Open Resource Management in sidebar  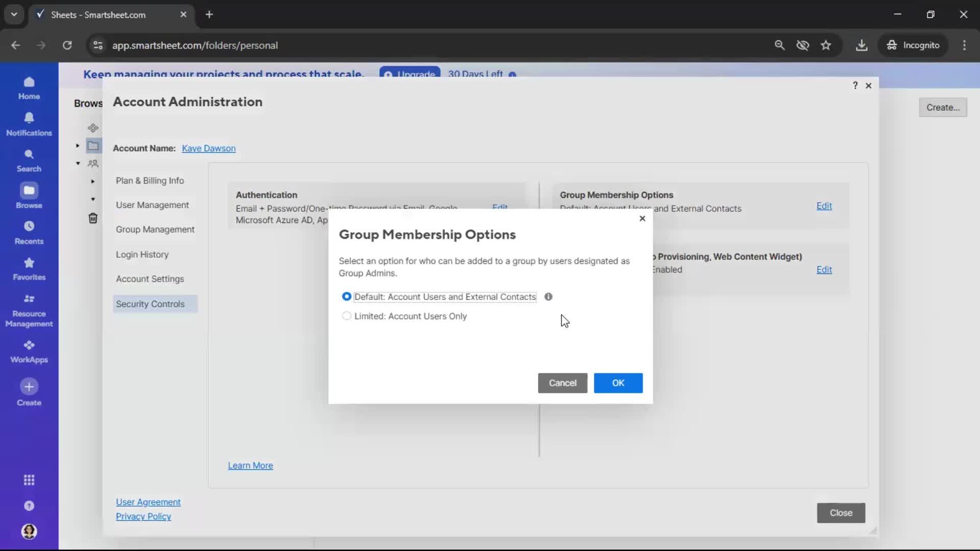29,310
